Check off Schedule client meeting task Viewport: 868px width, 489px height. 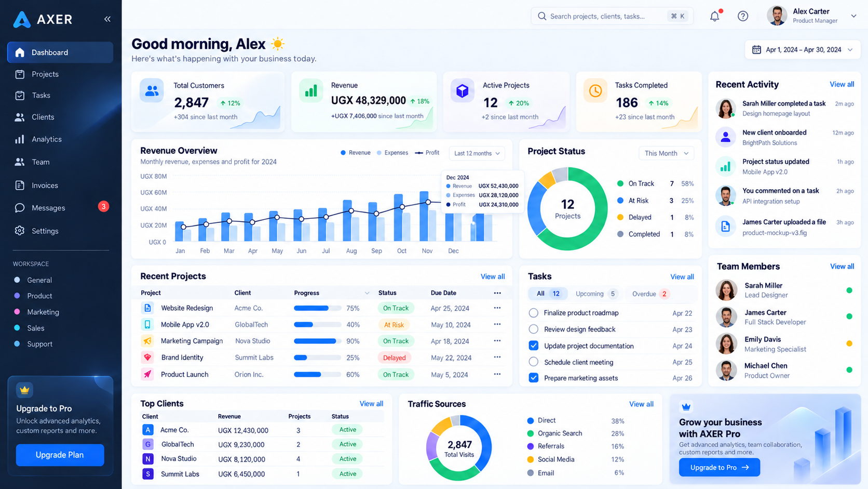[533, 362]
